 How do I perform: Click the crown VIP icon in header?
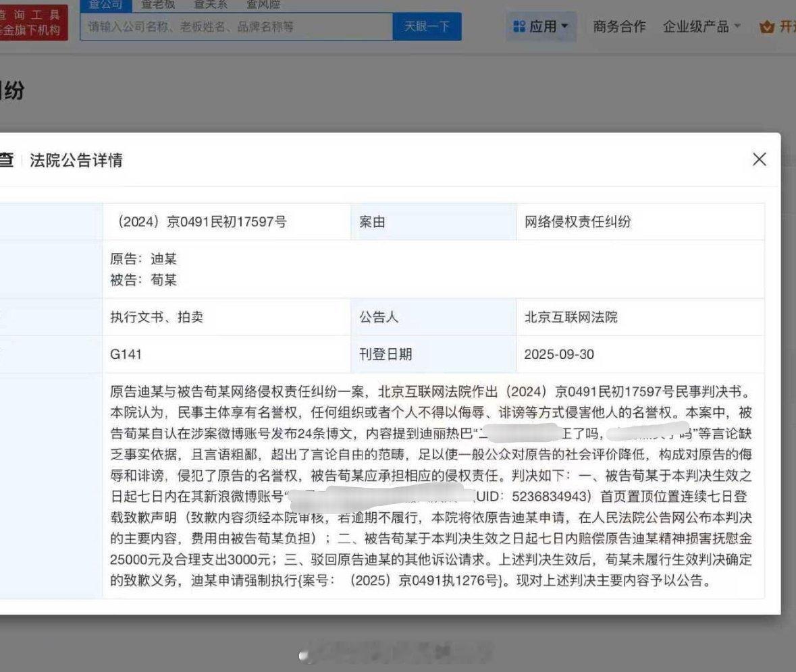[766, 27]
